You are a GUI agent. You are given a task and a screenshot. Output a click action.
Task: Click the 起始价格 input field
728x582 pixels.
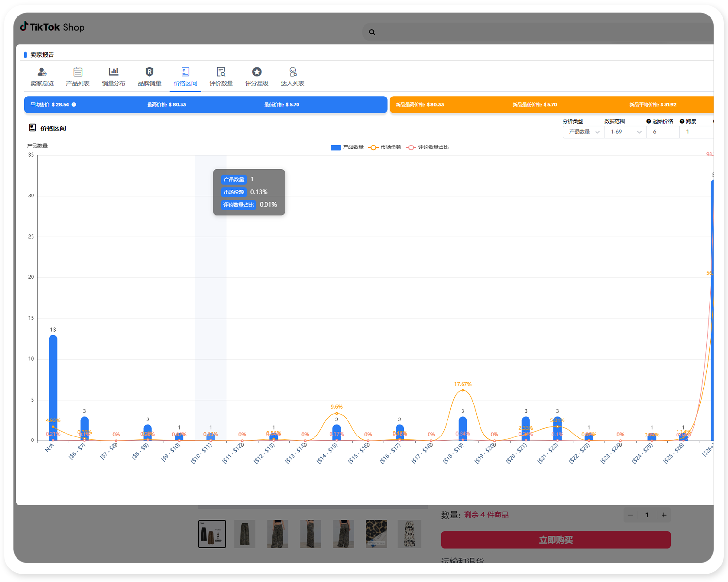(662, 132)
